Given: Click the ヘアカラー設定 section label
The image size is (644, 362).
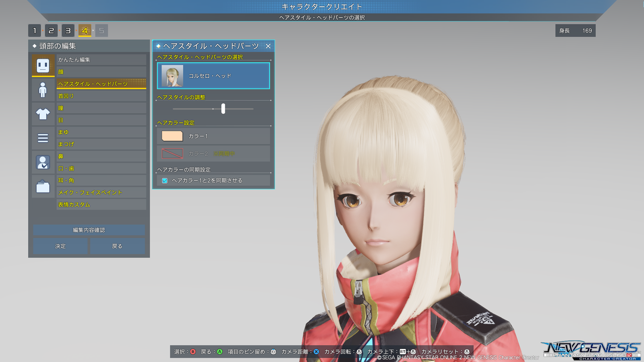Looking at the screenshot, I should click(176, 123).
